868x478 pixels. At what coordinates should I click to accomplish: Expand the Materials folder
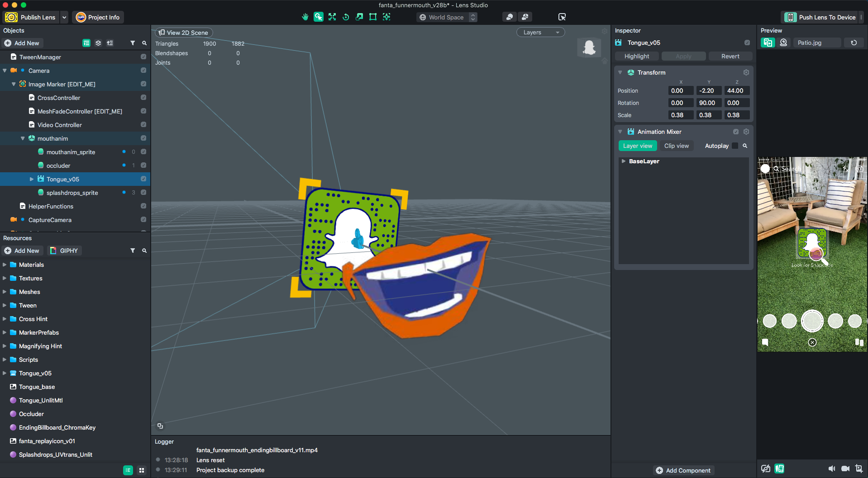(5, 265)
